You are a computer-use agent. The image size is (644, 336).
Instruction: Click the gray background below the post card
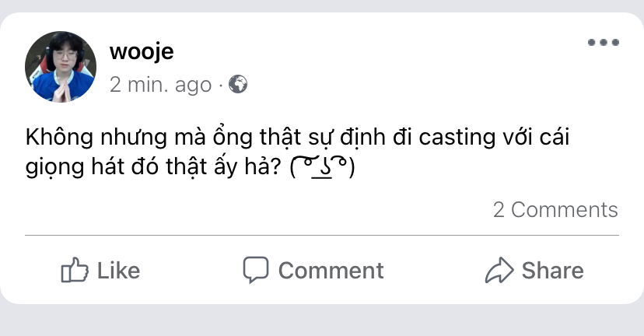pyautogui.click(x=322, y=320)
